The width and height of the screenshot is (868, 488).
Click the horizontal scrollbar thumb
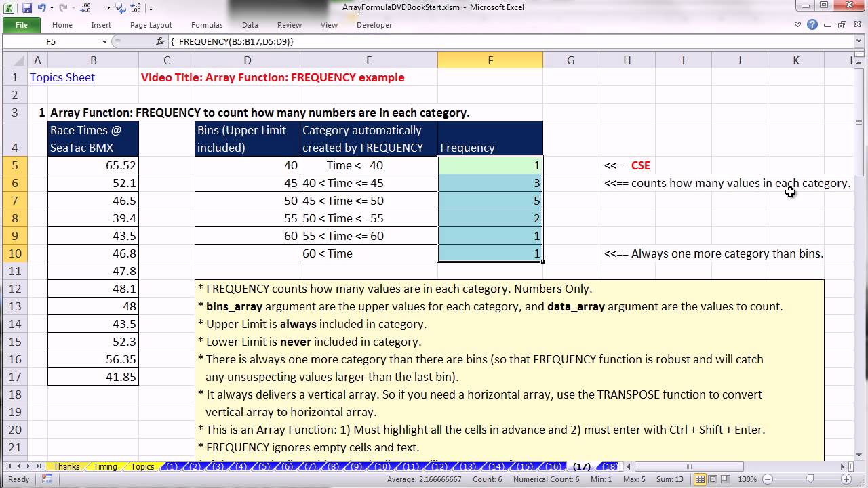[x=690, y=467]
